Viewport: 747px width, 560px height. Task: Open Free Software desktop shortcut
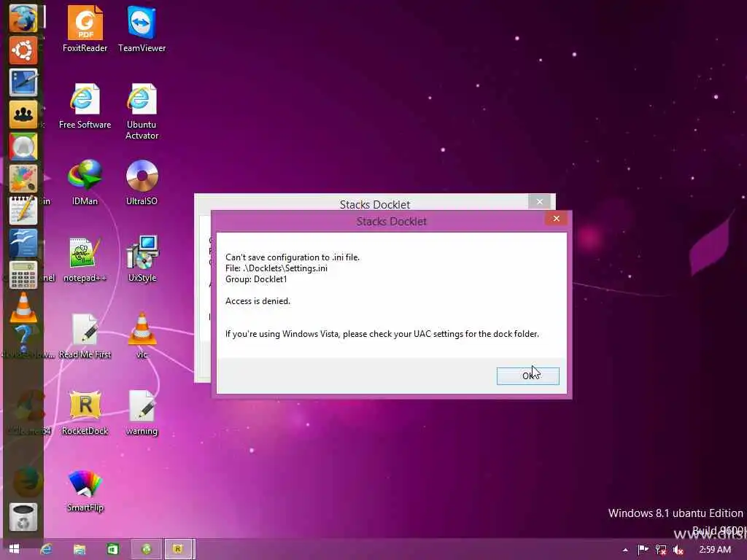tap(85, 106)
